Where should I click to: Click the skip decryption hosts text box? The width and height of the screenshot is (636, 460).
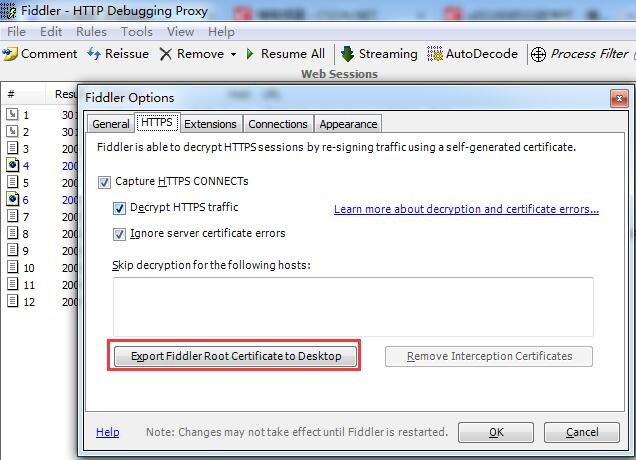click(353, 306)
